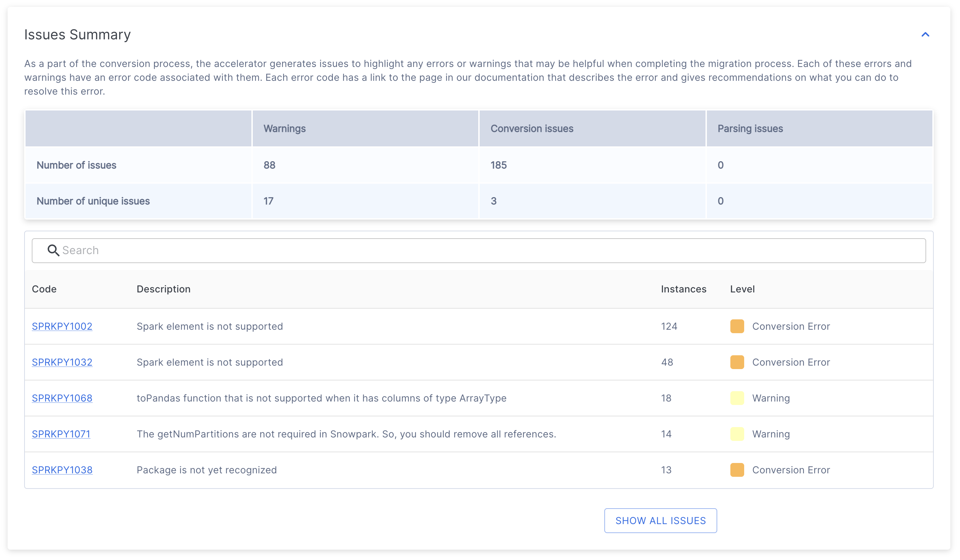Open the SPRKPY1002 documentation link
The height and width of the screenshot is (560, 960).
point(62,326)
